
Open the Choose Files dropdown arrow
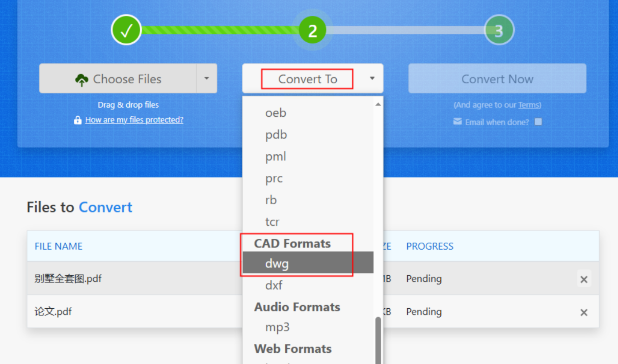(x=207, y=78)
